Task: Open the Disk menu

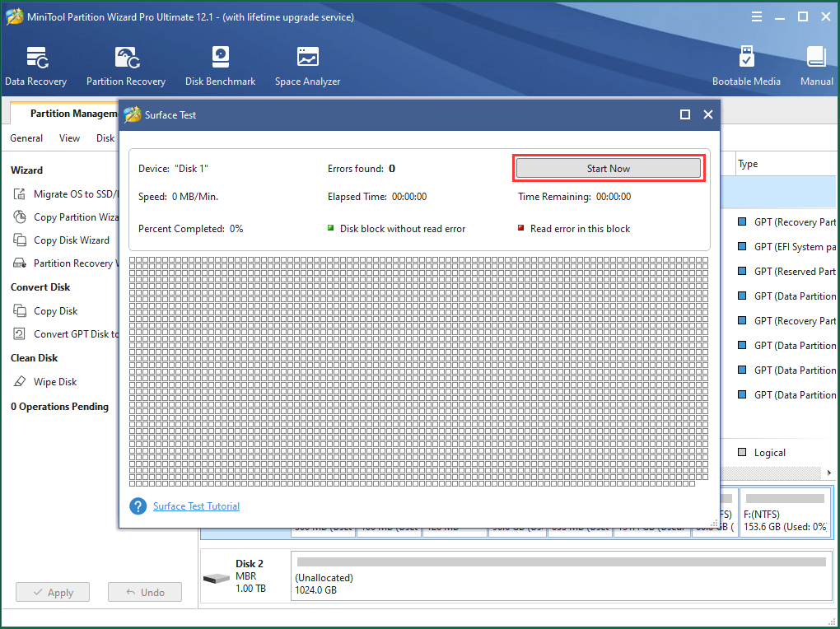Action: coord(105,138)
